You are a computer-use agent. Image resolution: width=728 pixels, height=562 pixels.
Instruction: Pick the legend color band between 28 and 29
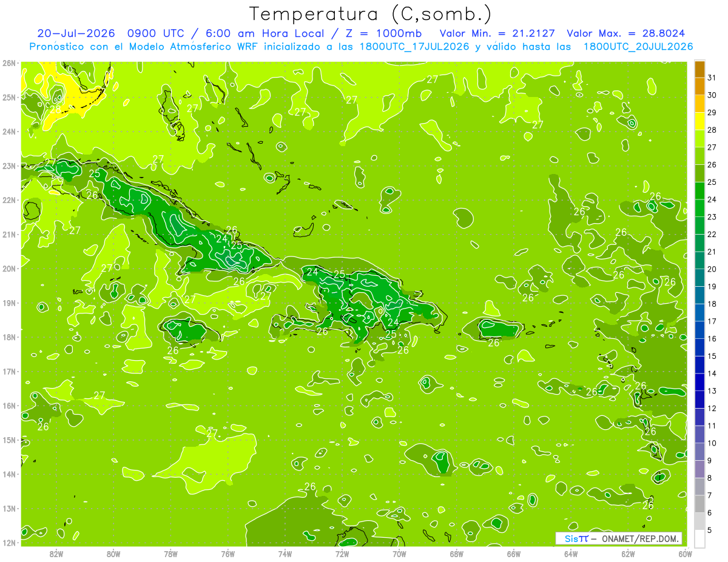699,121
